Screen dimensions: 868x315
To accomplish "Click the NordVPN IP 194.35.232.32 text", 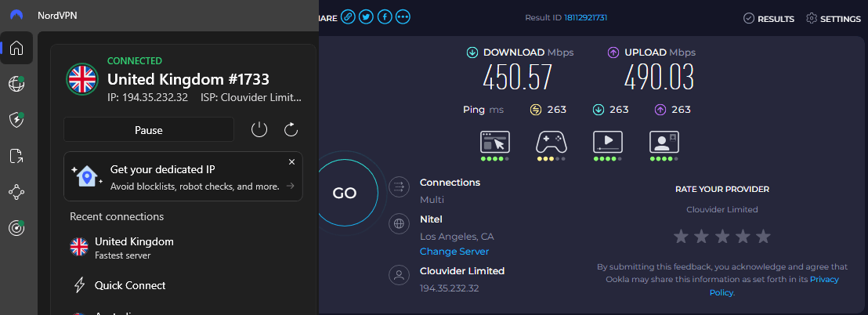I will 148,97.
